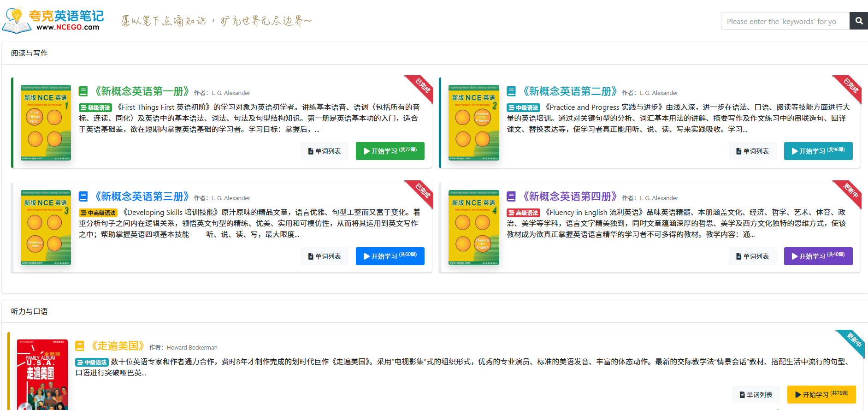The width and height of the screenshot is (868, 410).
Task: Start learning 新概念英语第一册 (共72课)
Action: [390, 151]
